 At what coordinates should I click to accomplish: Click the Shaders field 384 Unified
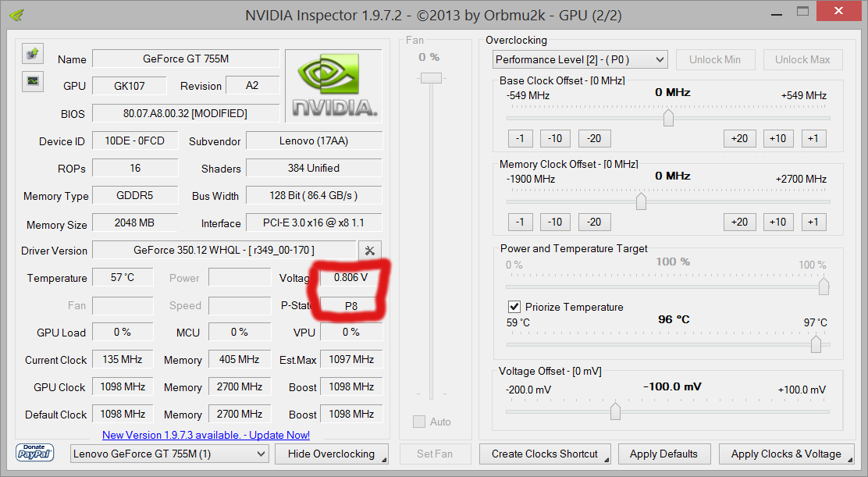click(x=314, y=168)
